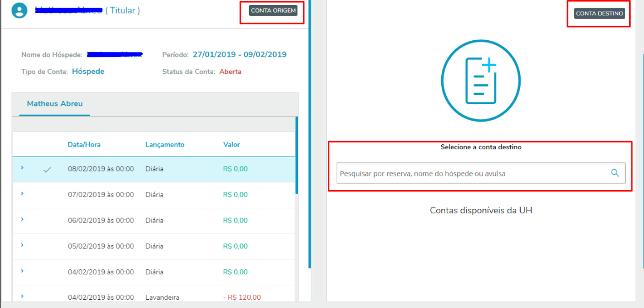644x308 pixels.
Task: Click 06/02/2019 às 00:00 date cell
Action: pos(101,220)
